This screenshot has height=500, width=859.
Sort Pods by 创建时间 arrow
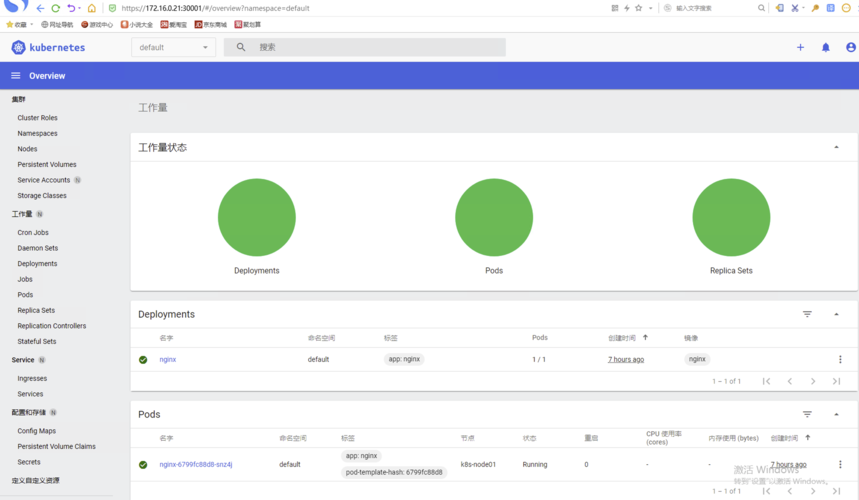click(x=808, y=438)
